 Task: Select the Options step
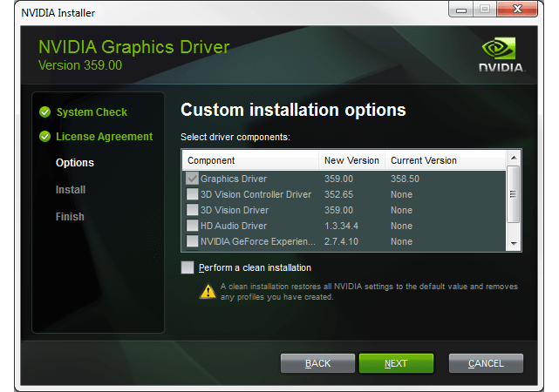(x=75, y=163)
